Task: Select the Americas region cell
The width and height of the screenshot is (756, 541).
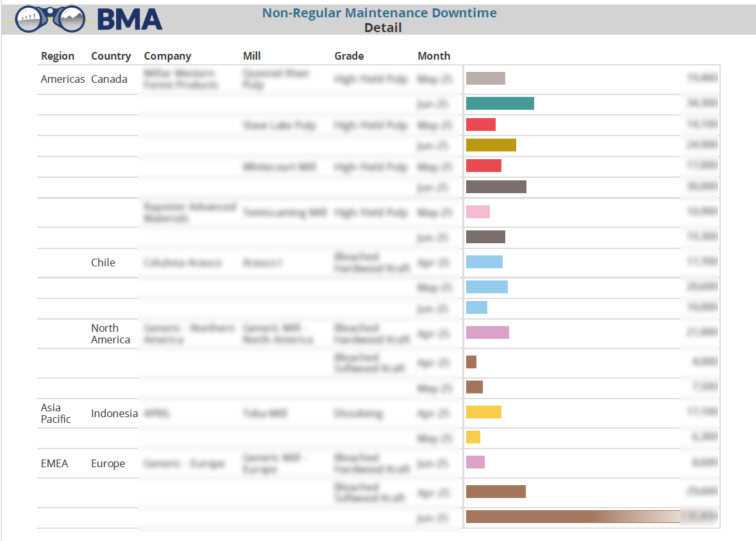Action: coord(63,79)
